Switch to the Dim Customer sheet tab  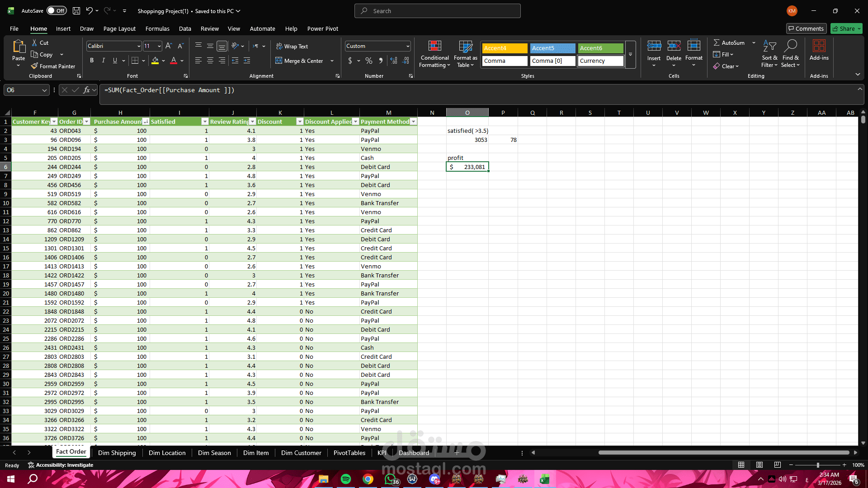click(x=301, y=453)
